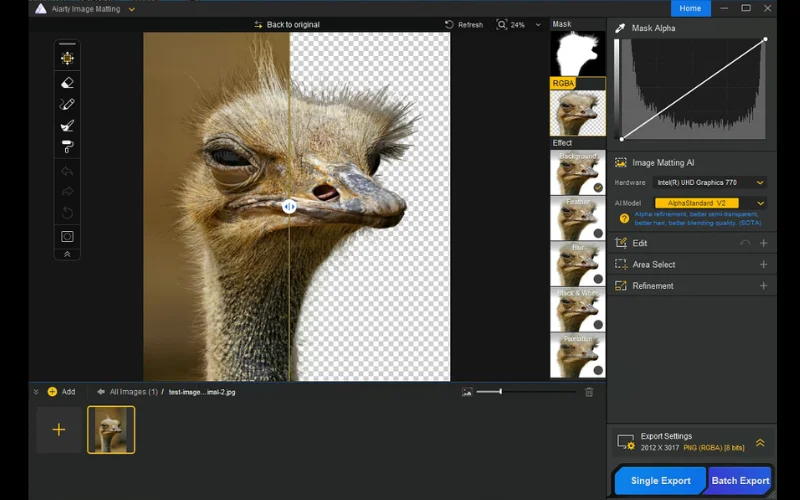The height and width of the screenshot is (500, 800).
Task: Open the Hardware dropdown
Action: coord(710,183)
